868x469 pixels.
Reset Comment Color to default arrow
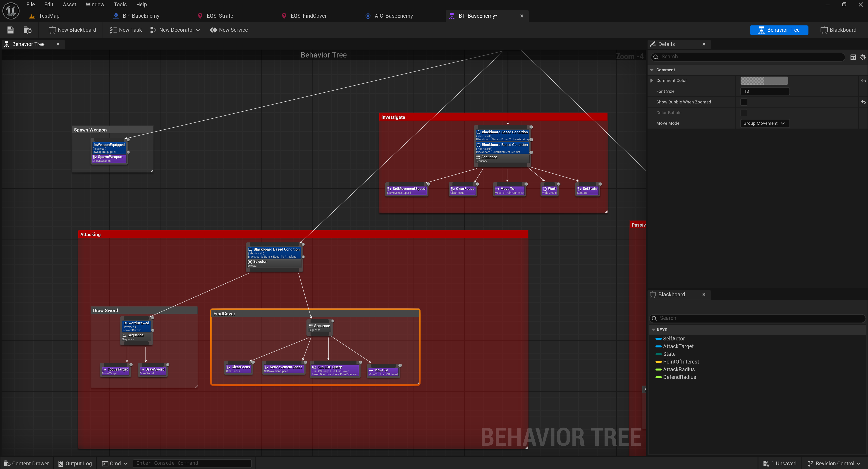[x=863, y=81]
